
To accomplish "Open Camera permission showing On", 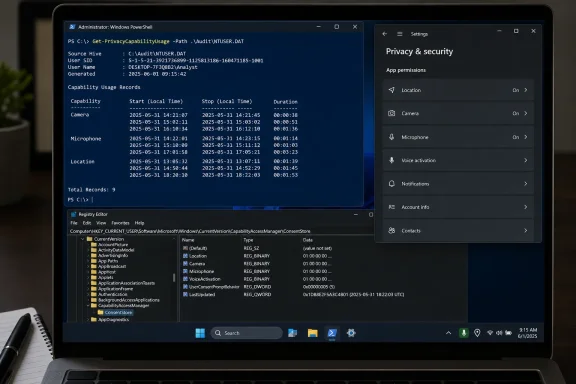I will tap(458, 113).
